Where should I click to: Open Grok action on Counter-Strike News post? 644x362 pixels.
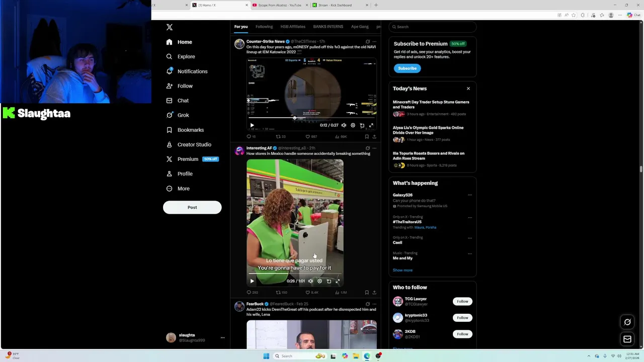click(367, 42)
